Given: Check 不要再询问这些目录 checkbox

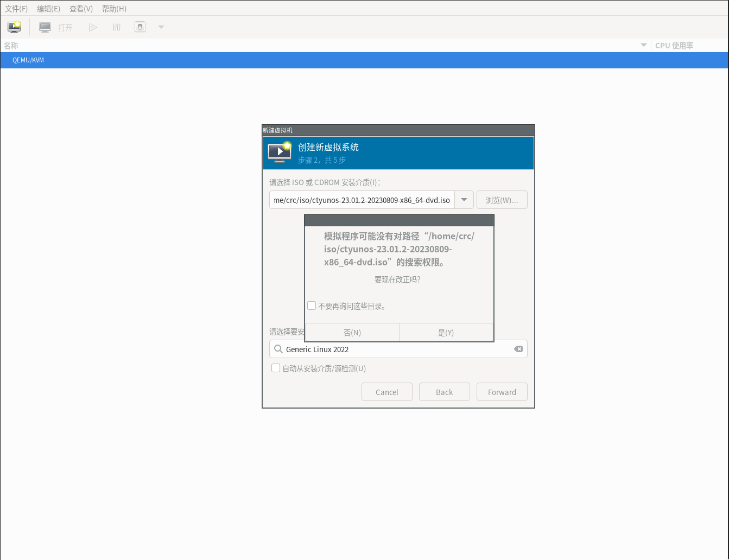Looking at the screenshot, I should click(x=312, y=306).
